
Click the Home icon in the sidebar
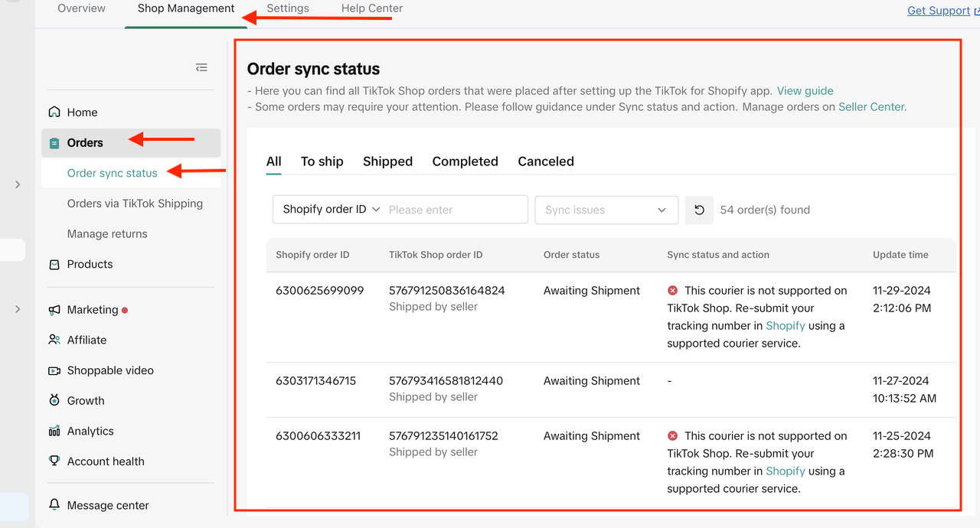[x=54, y=112]
